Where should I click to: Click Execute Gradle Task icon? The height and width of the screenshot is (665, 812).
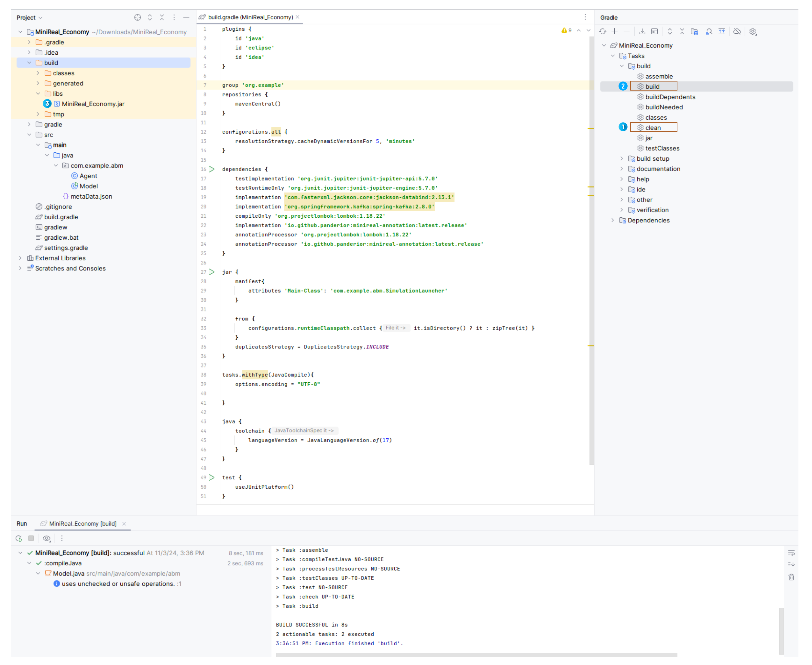point(654,31)
